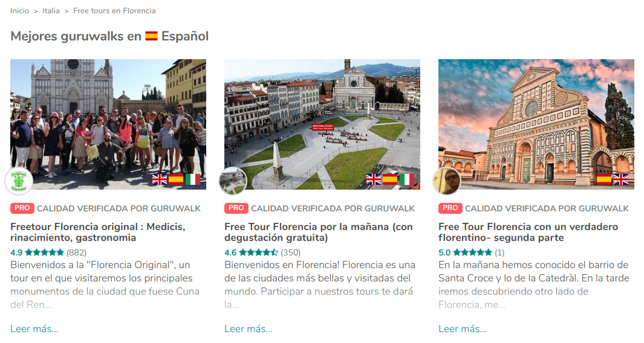The image size is (644, 343).
Task: Click the Italian flag on the second tour image
Action: tap(406, 179)
